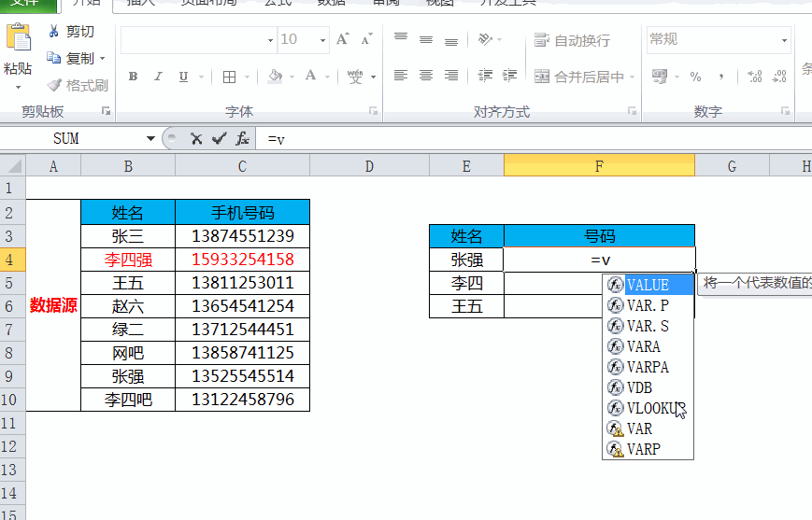Expand the font color dropdown arrow
The width and height of the screenshot is (812, 520).
coord(327,77)
